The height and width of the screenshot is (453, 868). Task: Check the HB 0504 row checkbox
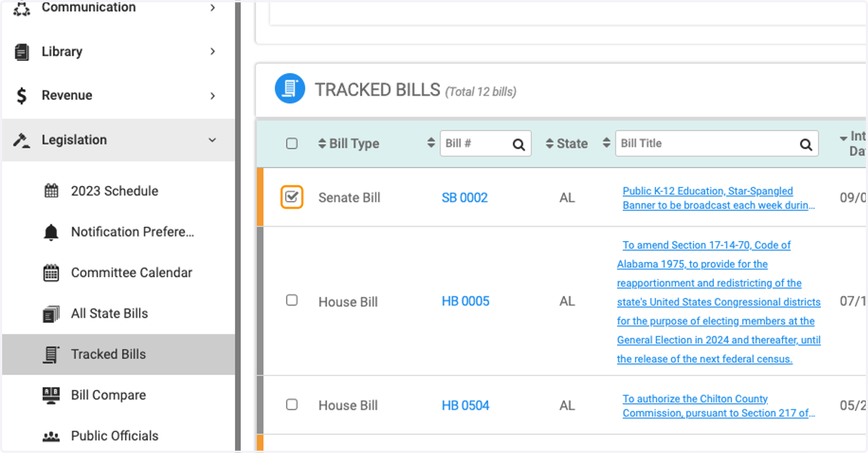292,405
